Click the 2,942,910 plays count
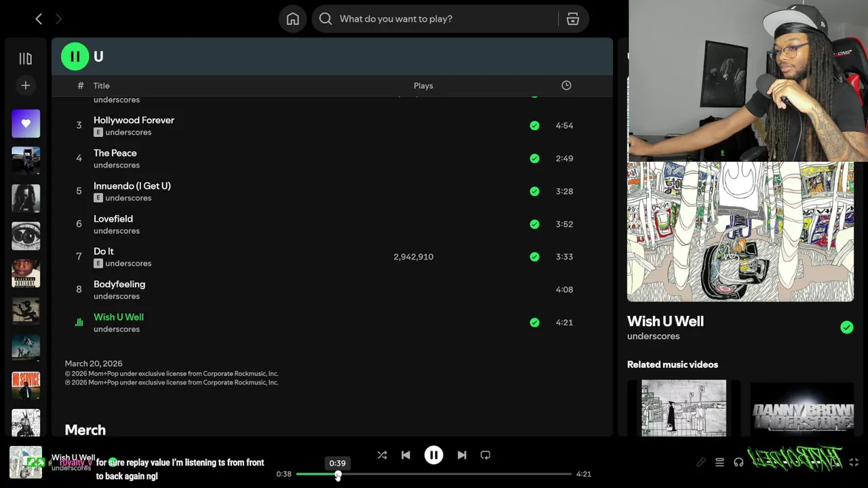The height and width of the screenshot is (488, 868). [x=413, y=257]
